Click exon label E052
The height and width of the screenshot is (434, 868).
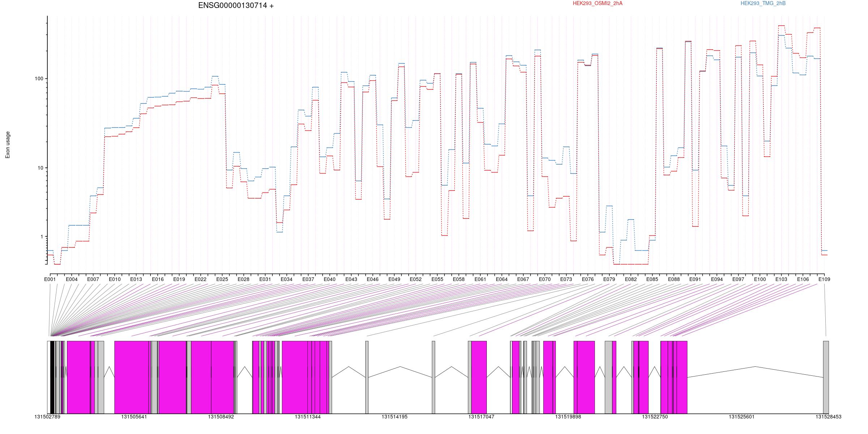click(x=416, y=279)
